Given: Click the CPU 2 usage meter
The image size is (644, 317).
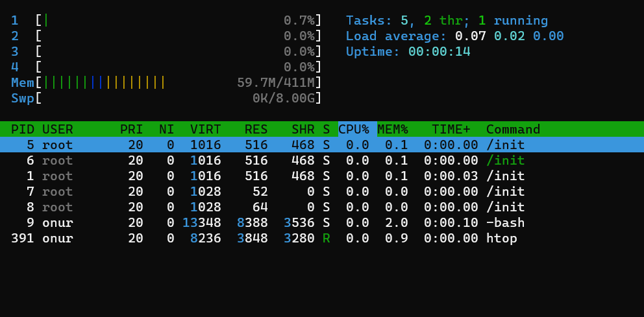Looking at the screenshot, I should click(x=166, y=36).
